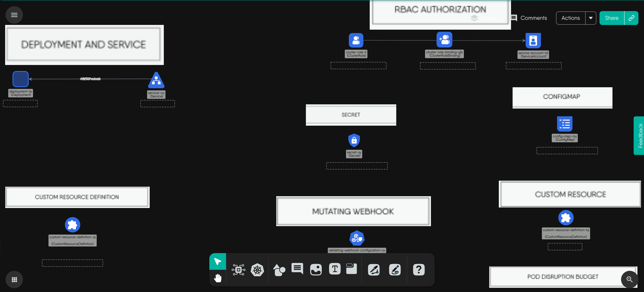Open the hamburger menu
Image resolution: width=644 pixels, height=292 pixels.
14,15
